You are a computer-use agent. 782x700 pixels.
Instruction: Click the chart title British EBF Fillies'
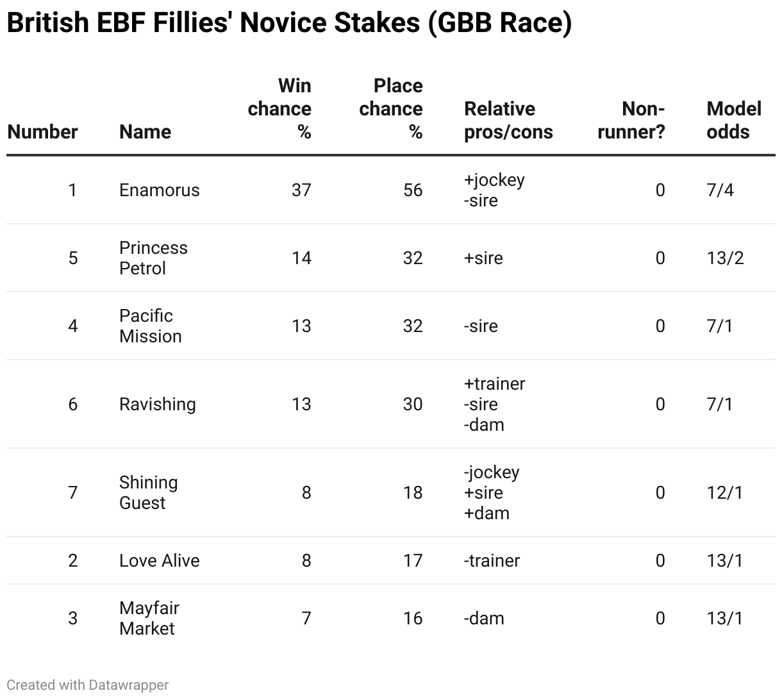click(288, 23)
